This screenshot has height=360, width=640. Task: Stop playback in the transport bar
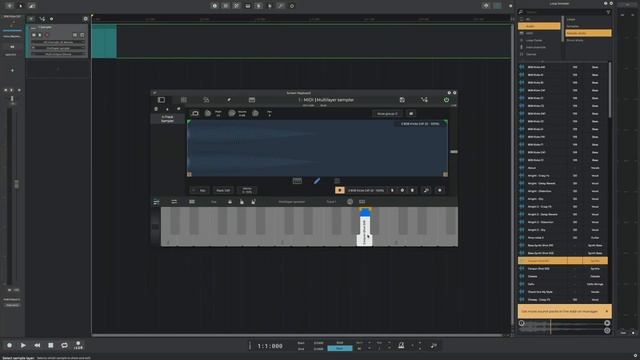point(51,345)
